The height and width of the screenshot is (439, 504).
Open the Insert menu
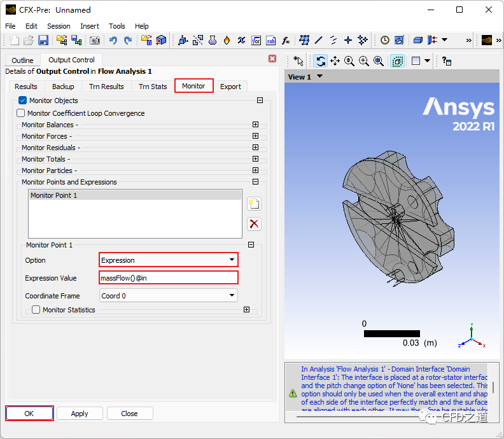pyautogui.click(x=90, y=26)
